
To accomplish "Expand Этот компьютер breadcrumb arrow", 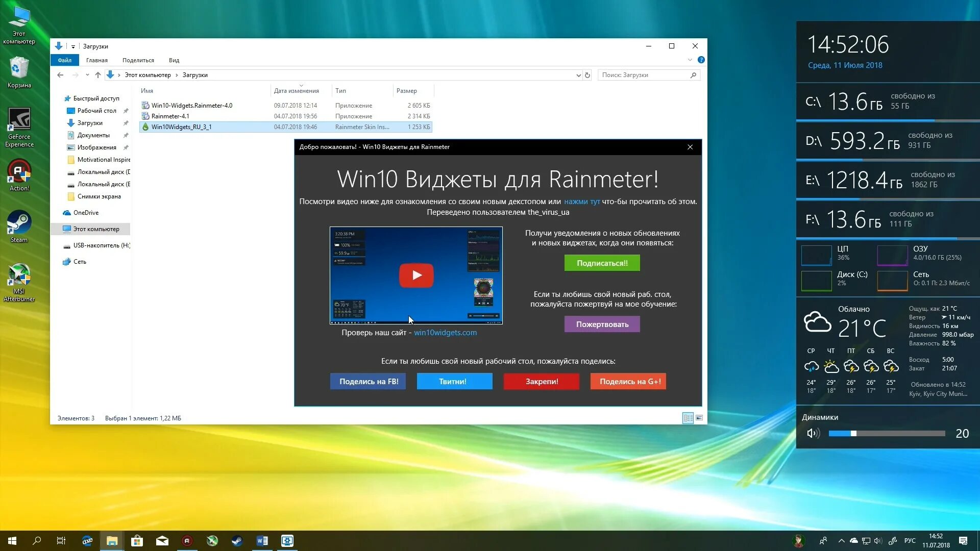I will (177, 75).
